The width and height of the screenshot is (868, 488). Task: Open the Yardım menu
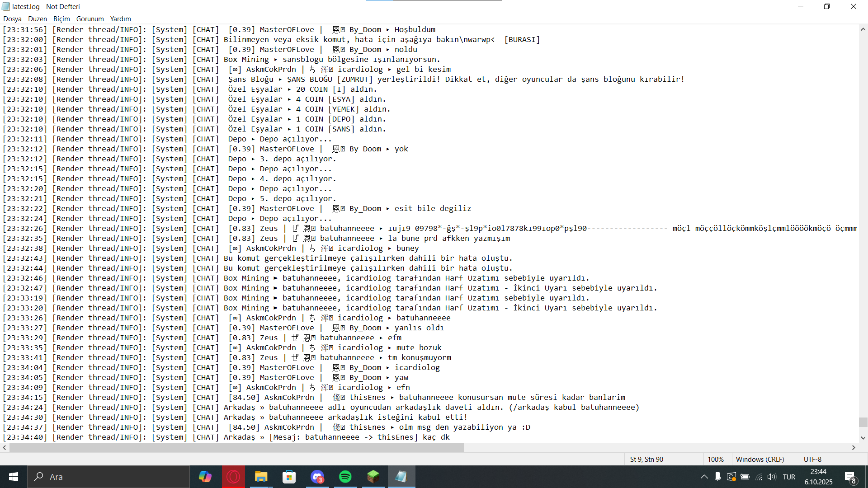[x=120, y=19]
